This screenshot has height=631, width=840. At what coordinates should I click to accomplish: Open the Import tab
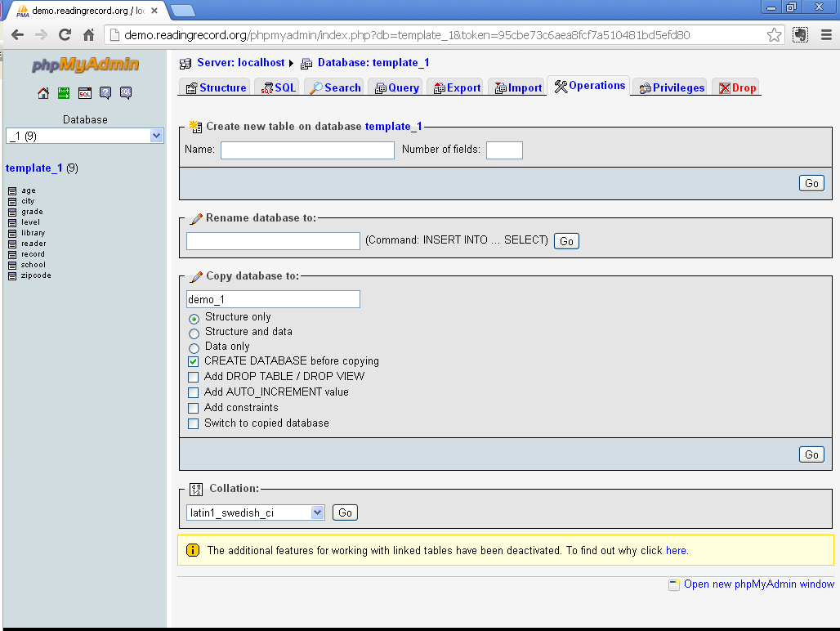pos(519,87)
